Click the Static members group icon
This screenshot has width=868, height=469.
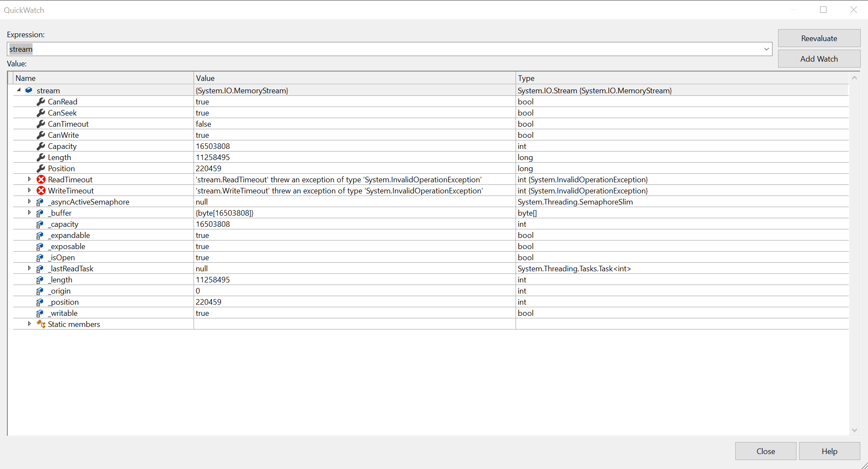point(41,324)
